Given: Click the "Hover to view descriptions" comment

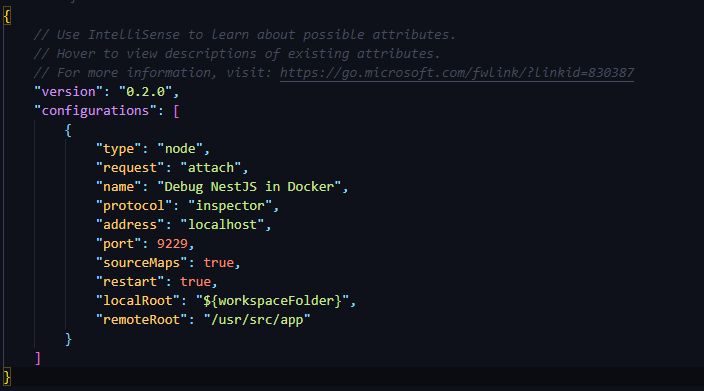Looking at the screenshot, I should click(x=237, y=53).
